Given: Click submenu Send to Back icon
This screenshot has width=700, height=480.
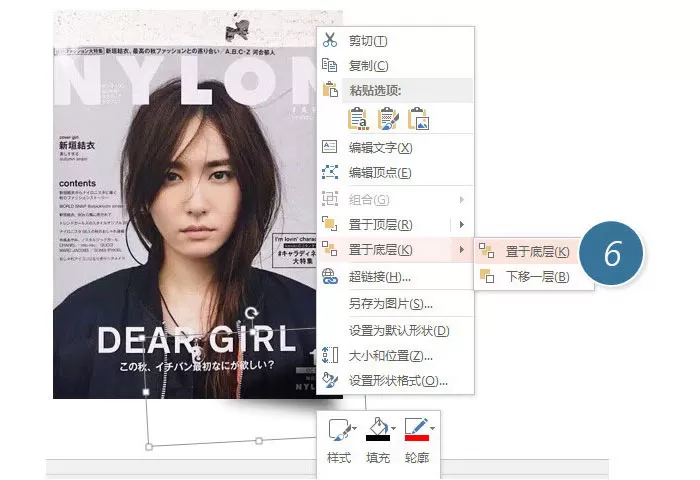Looking at the screenshot, I should (x=487, y=250).
